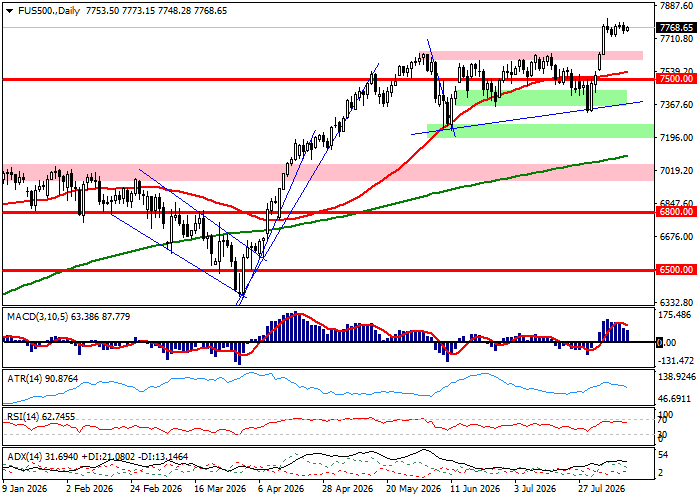Click the MACD zero level 0.00 label
The height and width of the screenshot is (500, 700).
pyautogui.click(x=668, y=342)
